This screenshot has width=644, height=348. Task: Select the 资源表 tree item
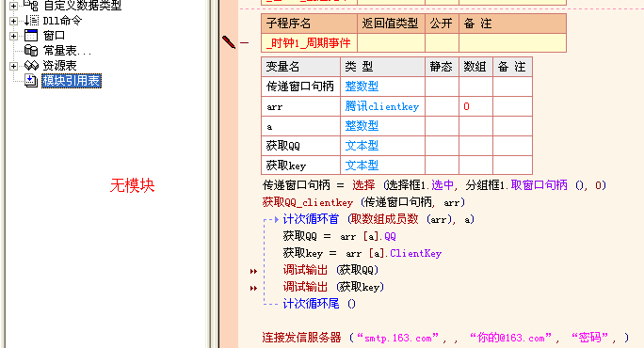pyautogui.click(x=60, y=66)
